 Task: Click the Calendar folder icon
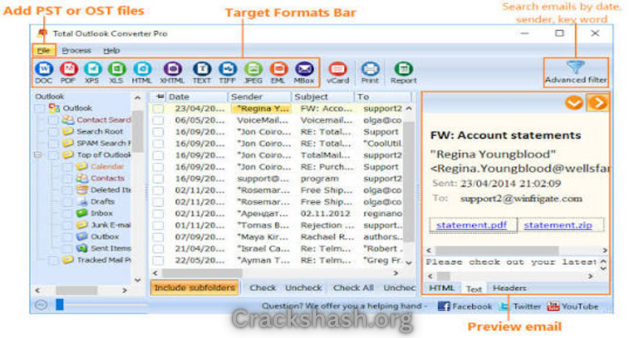coord(82,166)
